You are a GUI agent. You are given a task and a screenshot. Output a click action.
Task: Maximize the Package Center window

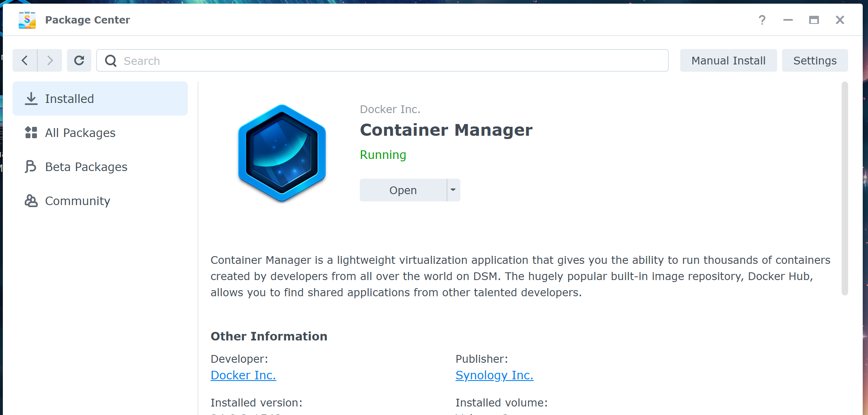click(x=814, y=20)
